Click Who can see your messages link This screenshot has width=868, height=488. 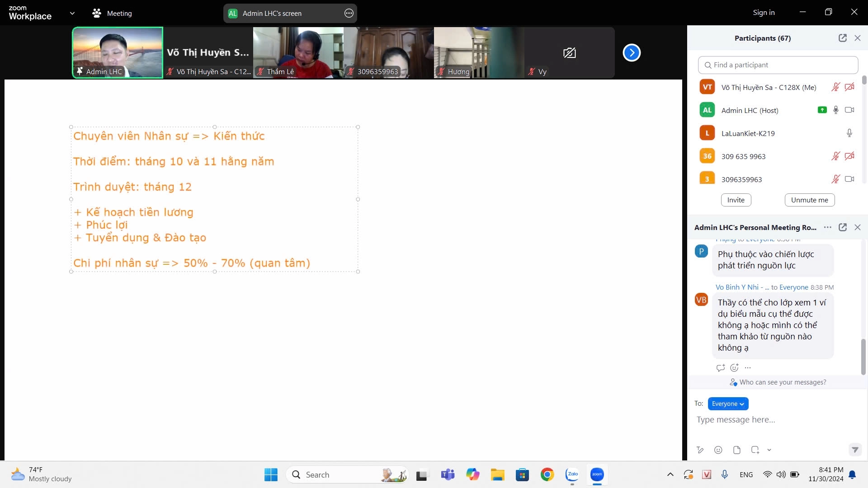coord(783,382)
